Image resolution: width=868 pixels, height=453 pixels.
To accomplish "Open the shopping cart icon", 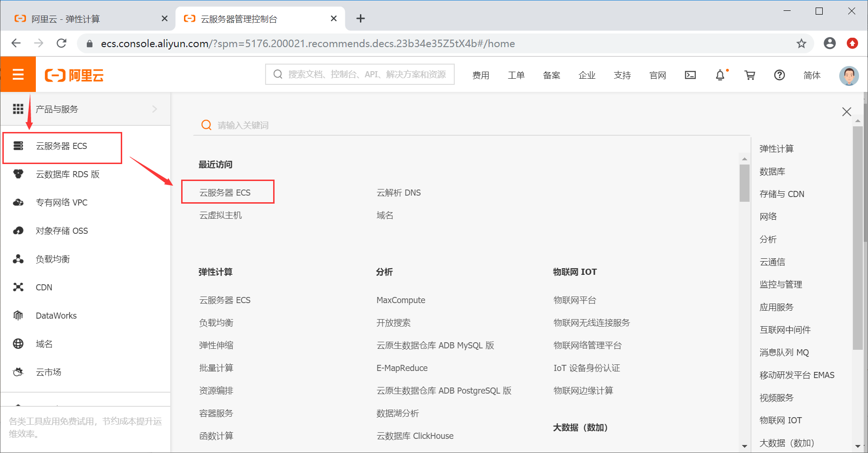I will coord(750,75).
